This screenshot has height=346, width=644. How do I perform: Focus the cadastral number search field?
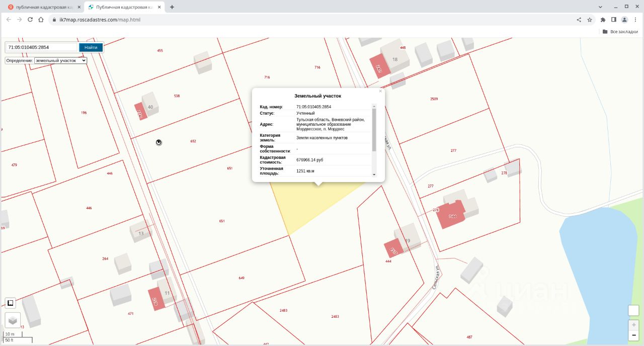point(42,47)
